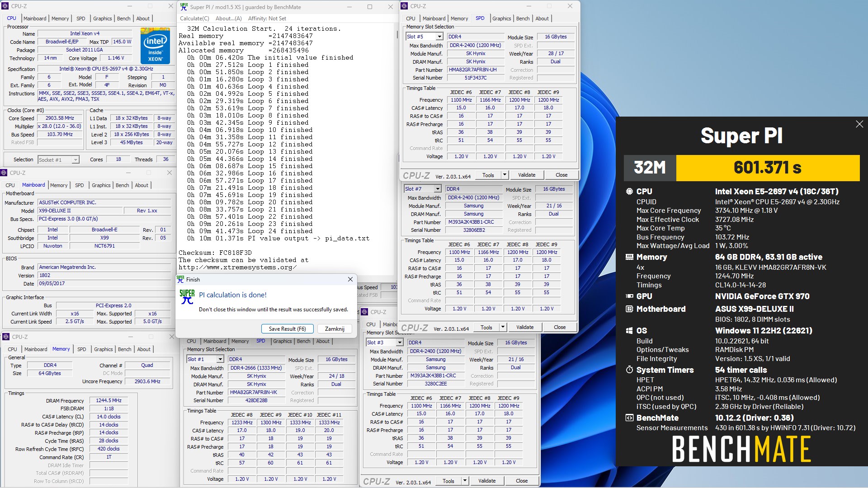Click the Specification Xeon E5-2697 v4 field

click(106, 69)
